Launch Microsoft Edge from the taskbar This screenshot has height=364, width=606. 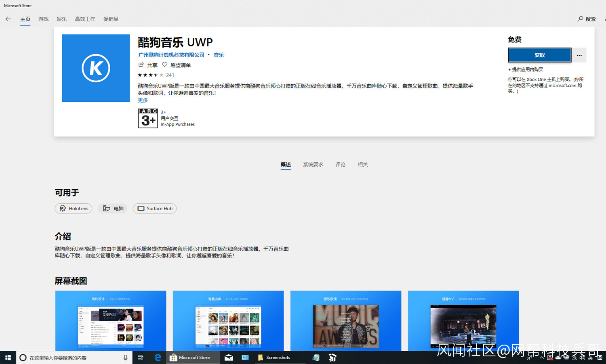tap(158, 358)
